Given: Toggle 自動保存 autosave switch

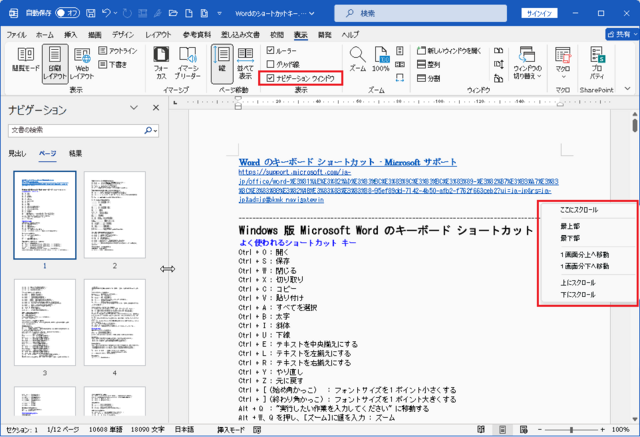Looking at the screenshot, I should [67, 13].
